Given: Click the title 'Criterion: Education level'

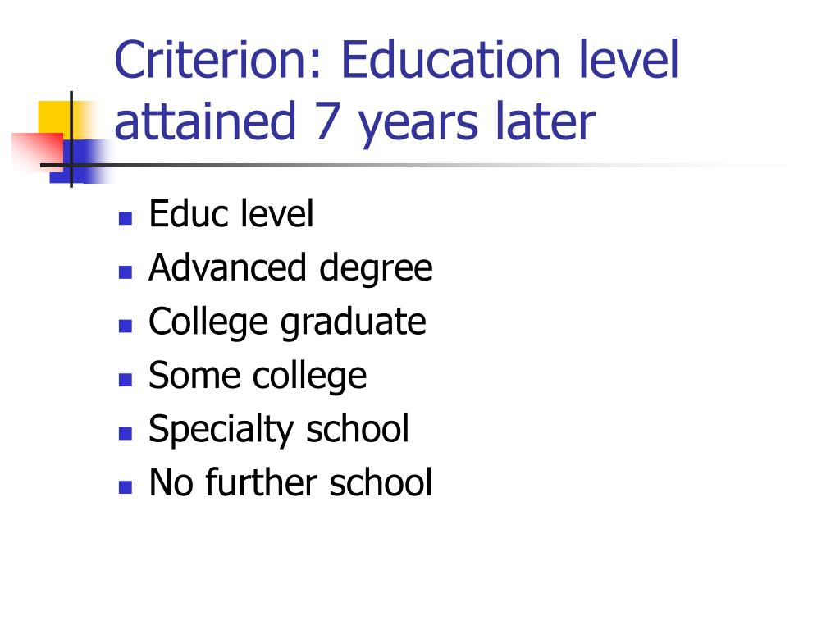Looking at the screenshot, I should 396,59.
